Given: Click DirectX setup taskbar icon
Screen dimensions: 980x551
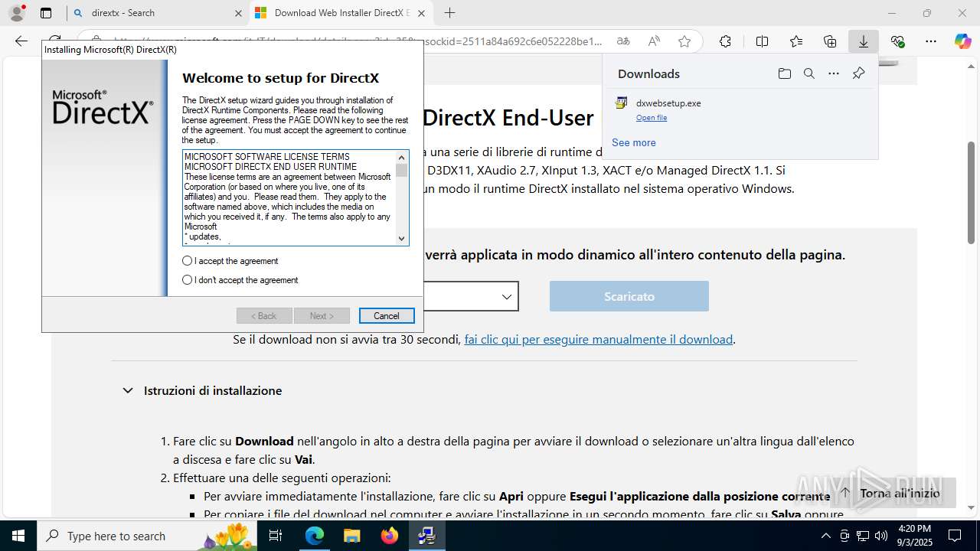Looking at the screenshot, I should (426, 536).
